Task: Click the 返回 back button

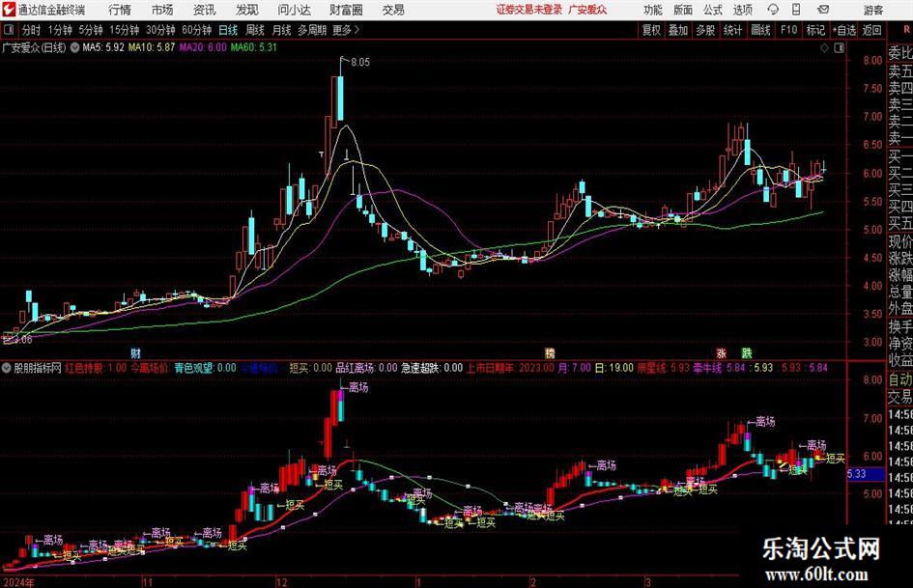Action: tap(871, 30)
